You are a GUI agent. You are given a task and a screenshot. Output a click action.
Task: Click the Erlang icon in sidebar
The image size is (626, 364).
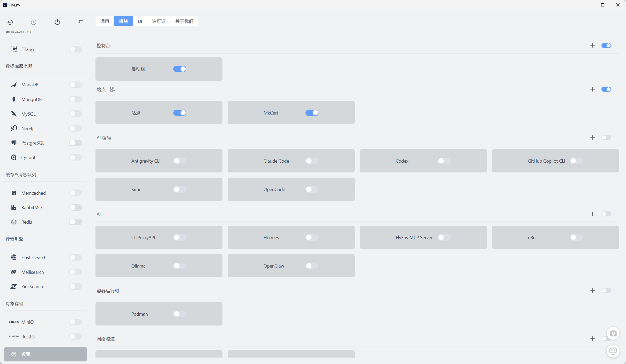coord(14,49)
